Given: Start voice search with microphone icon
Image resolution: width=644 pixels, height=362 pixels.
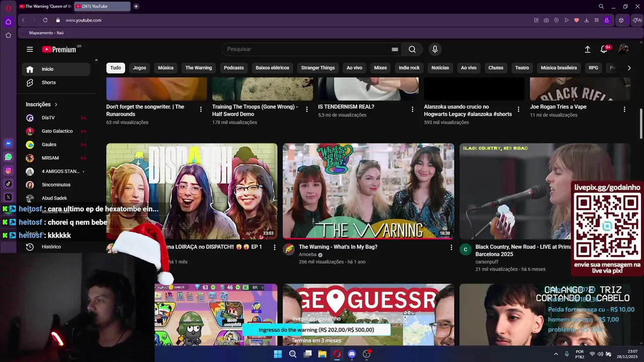Looking at the screenshot, I should coord(435,49).
